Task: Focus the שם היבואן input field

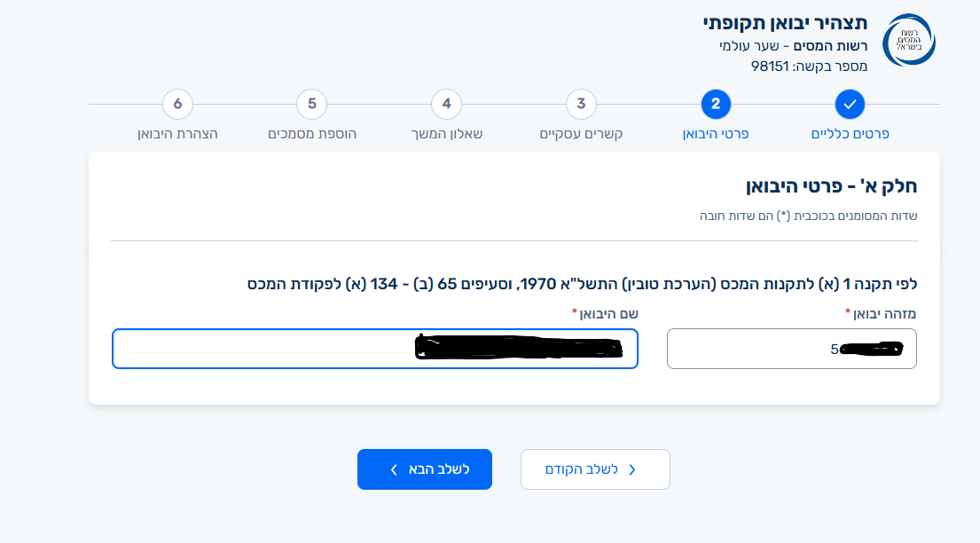Action: click(x=375, y=349)
